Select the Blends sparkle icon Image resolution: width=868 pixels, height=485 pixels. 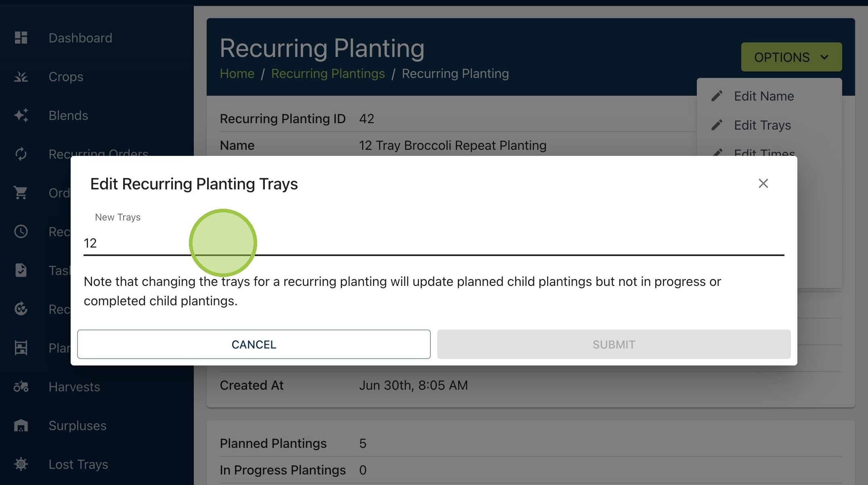click(21, 115)
